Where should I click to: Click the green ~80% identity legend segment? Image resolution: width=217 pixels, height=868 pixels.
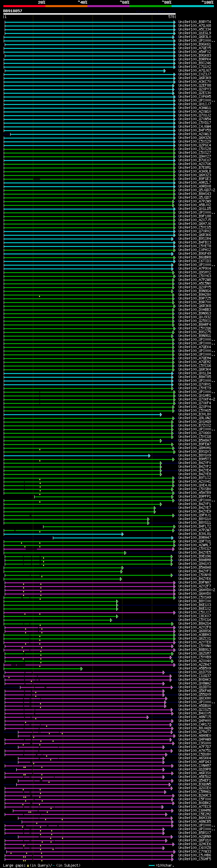[151, 6]
